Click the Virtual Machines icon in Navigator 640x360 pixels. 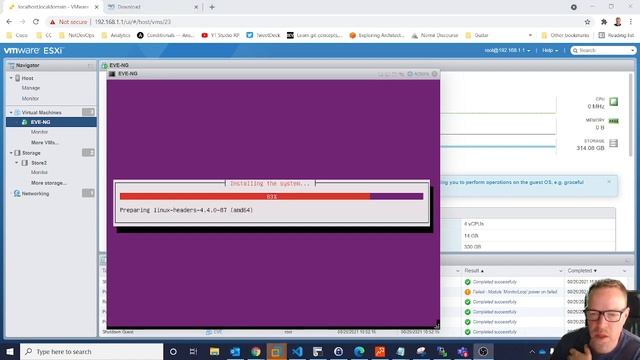(17, 112)
